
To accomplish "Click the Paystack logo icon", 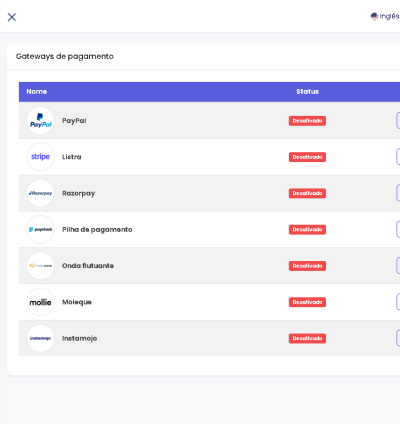I will pyautogui.click(x=40, y=229).
